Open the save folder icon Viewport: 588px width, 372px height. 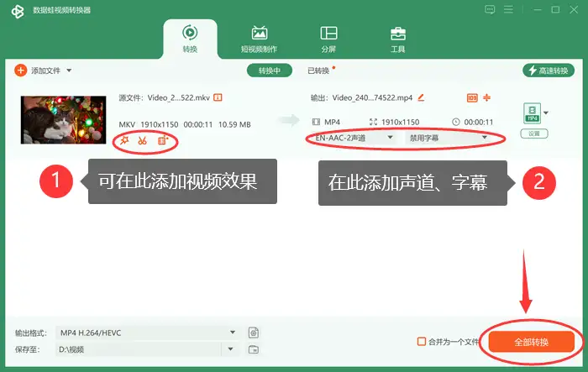point(254,349)
